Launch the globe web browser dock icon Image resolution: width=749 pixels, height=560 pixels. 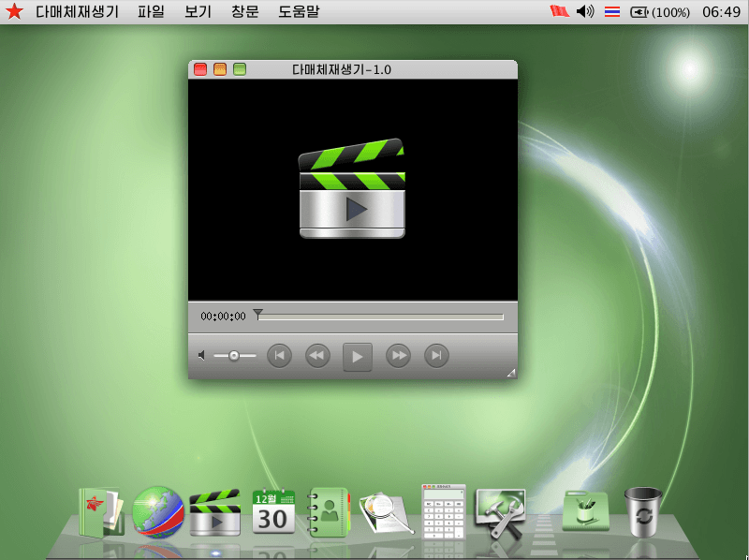pyautogui.click(x=158, y=511)
